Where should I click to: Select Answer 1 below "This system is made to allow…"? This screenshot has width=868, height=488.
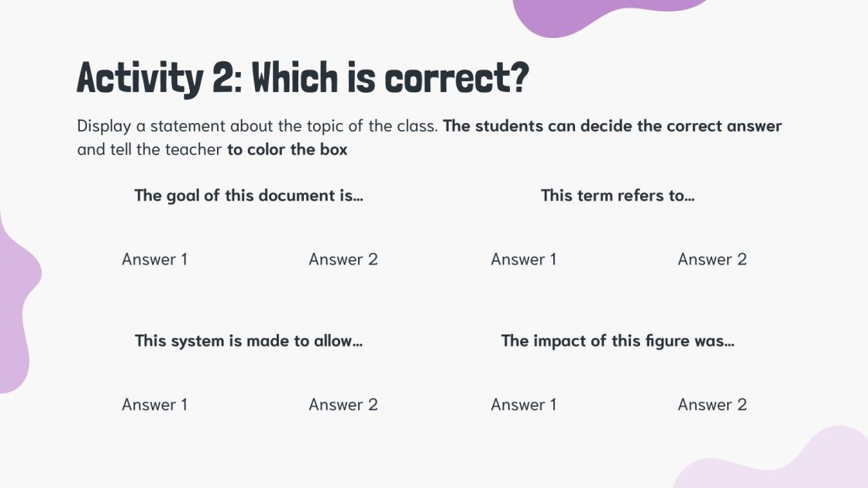[155, 404]
